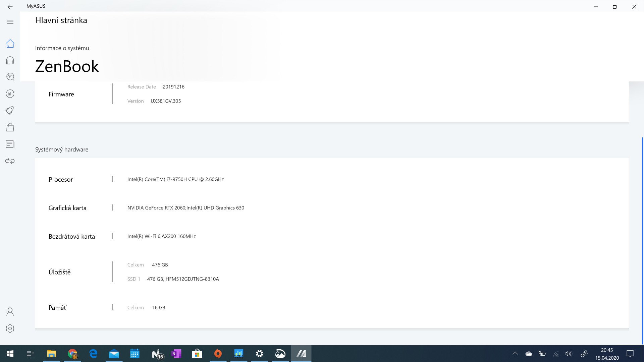Click the MyASUS taskbar icon
The image size is (644, 362).
tap(301, 354)
